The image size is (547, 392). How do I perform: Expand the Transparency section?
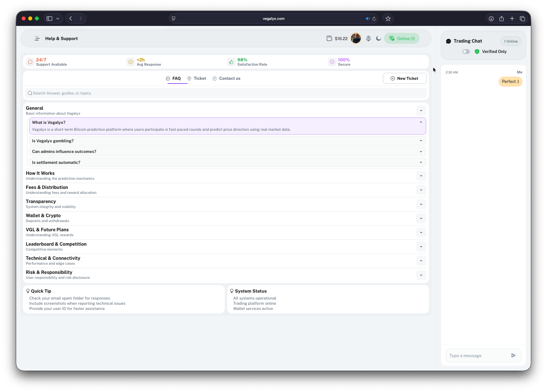pyautogui.click(x=421, y=204)
